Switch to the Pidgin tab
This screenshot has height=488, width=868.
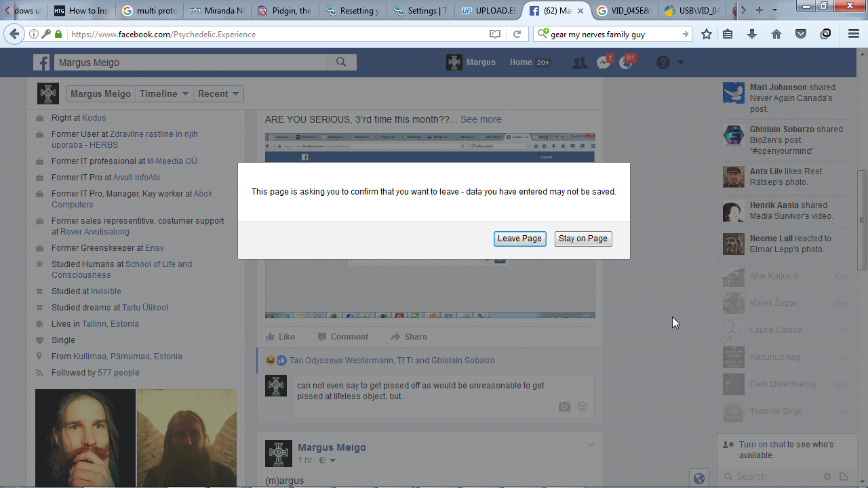(285, 10)
